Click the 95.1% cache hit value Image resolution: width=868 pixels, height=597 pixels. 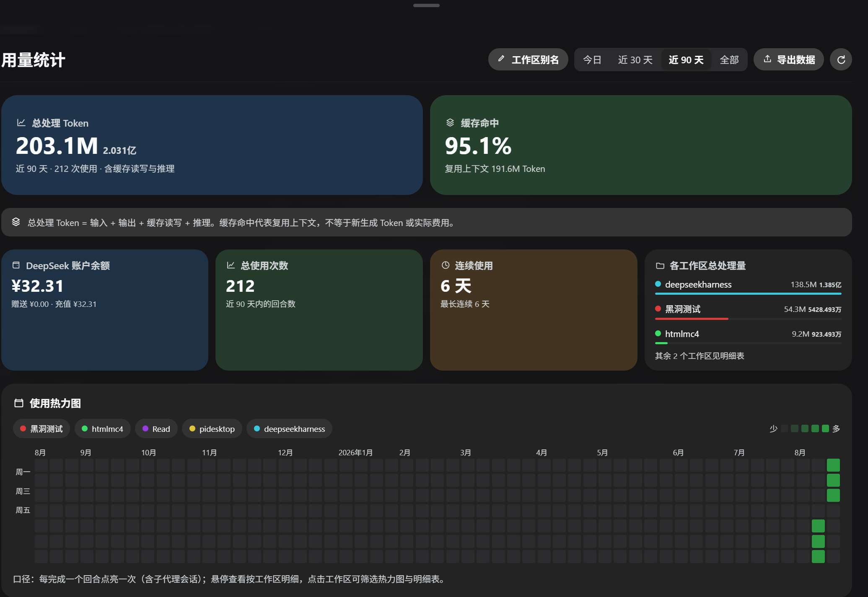tap(478, 146)
